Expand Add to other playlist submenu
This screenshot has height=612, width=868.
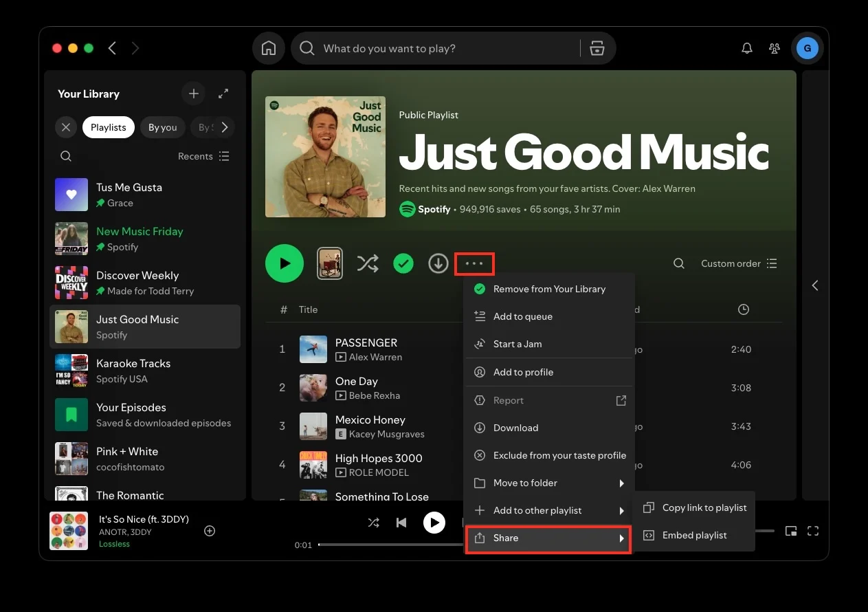coord(549,510)
